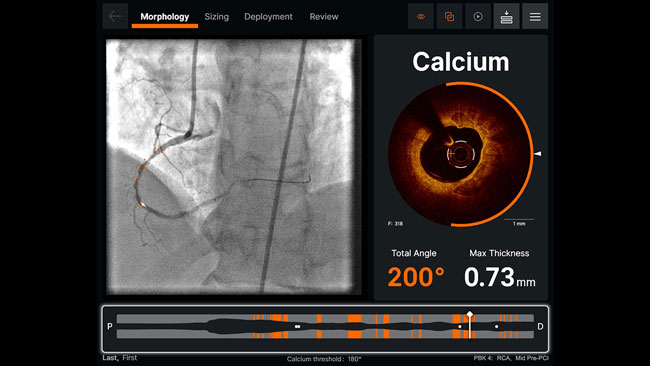Click the download and save stack icon
650x366 pixels.
(507, 17)
